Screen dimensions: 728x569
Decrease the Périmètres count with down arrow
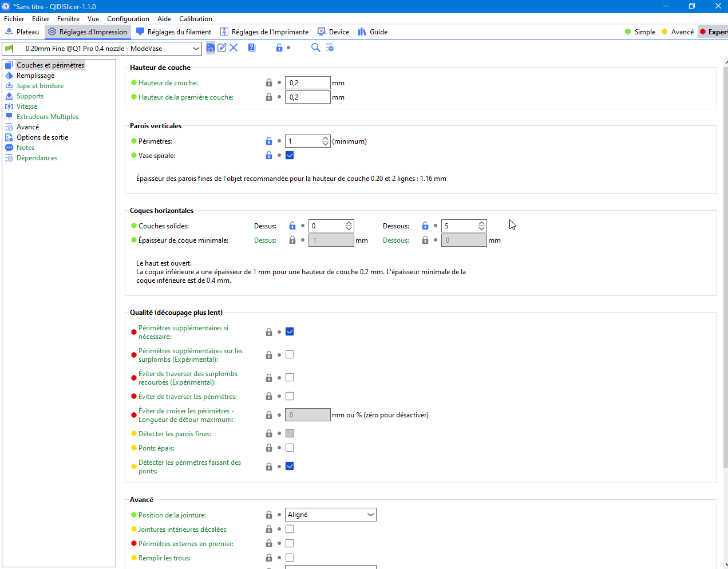click(326, 144)
